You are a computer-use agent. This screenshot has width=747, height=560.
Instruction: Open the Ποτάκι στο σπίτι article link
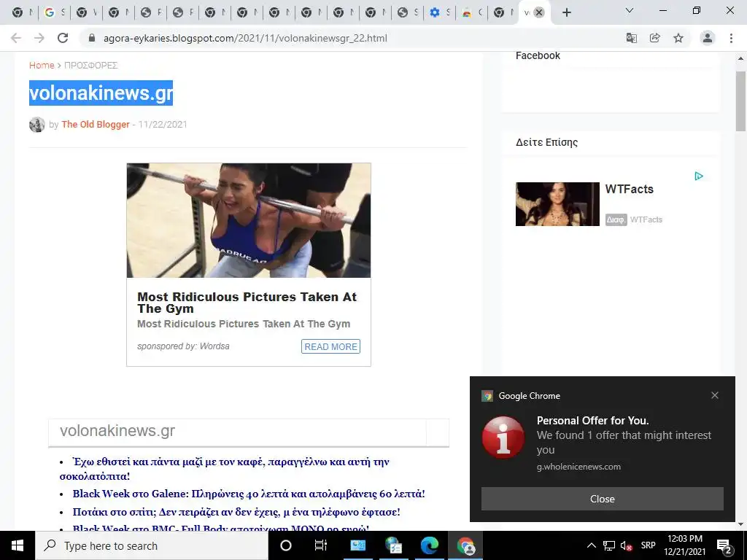click(x=236, y=512)
